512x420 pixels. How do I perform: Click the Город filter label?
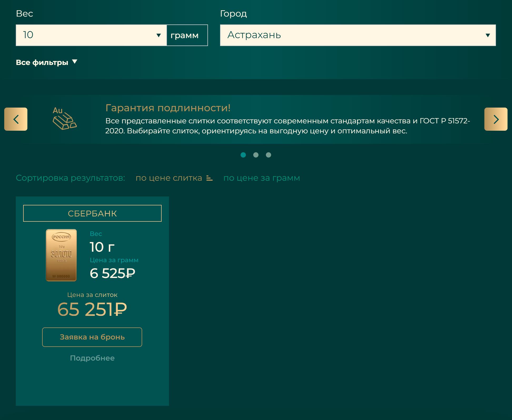233,13
